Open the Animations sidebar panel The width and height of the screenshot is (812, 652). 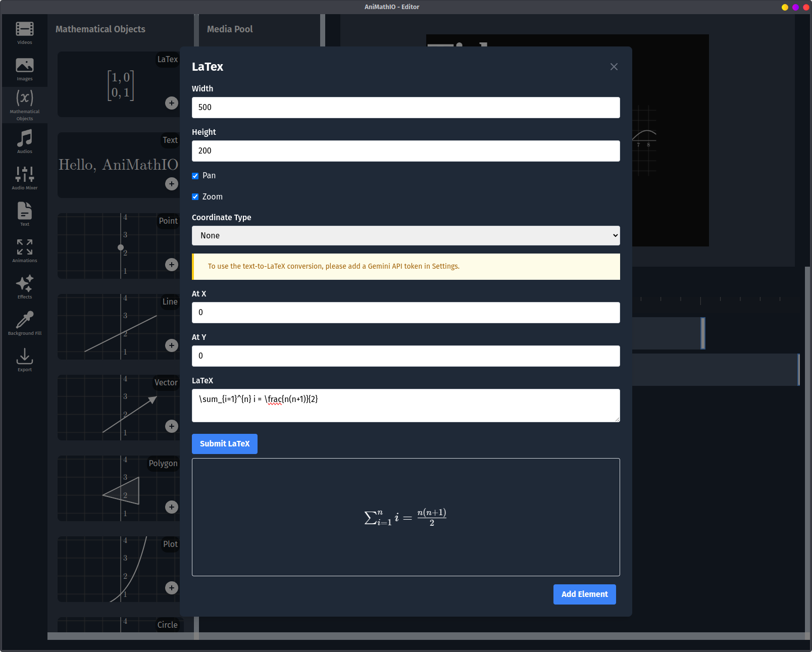click(25, 250)
